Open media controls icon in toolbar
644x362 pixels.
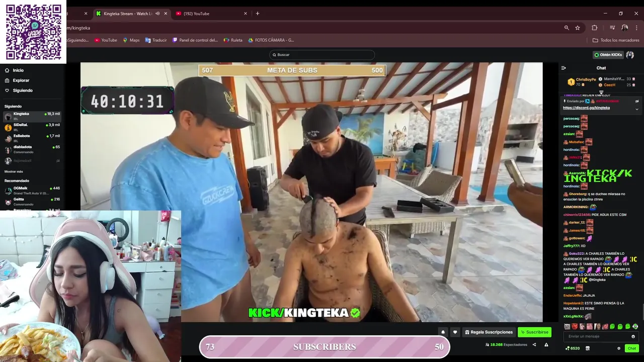coord(612,28)
